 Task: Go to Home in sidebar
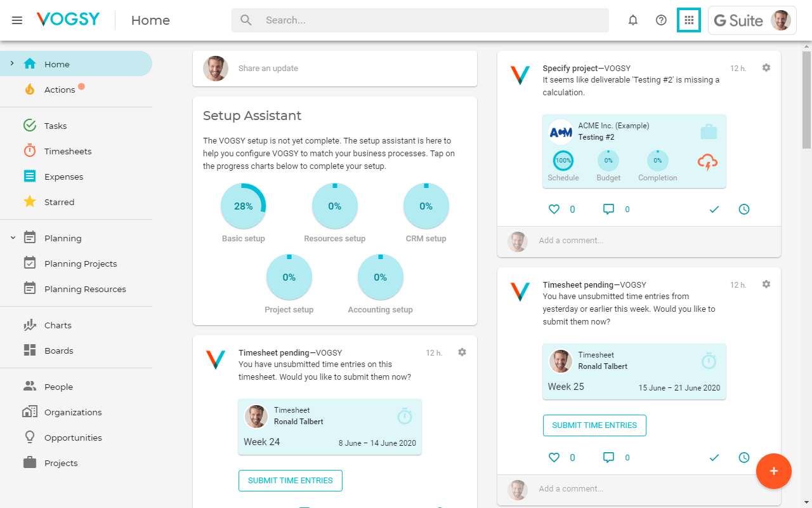[76, 63]
